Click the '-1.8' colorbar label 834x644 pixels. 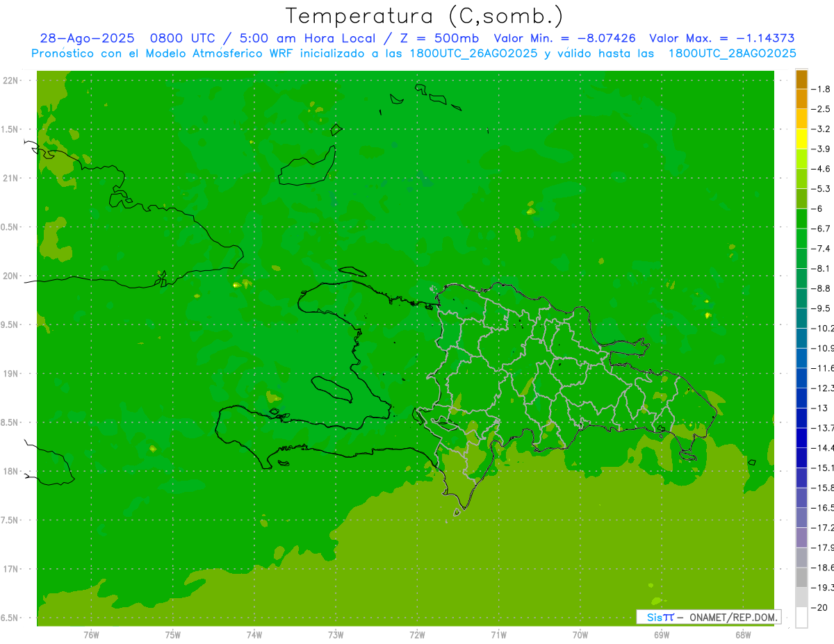[x=821, y=90]
